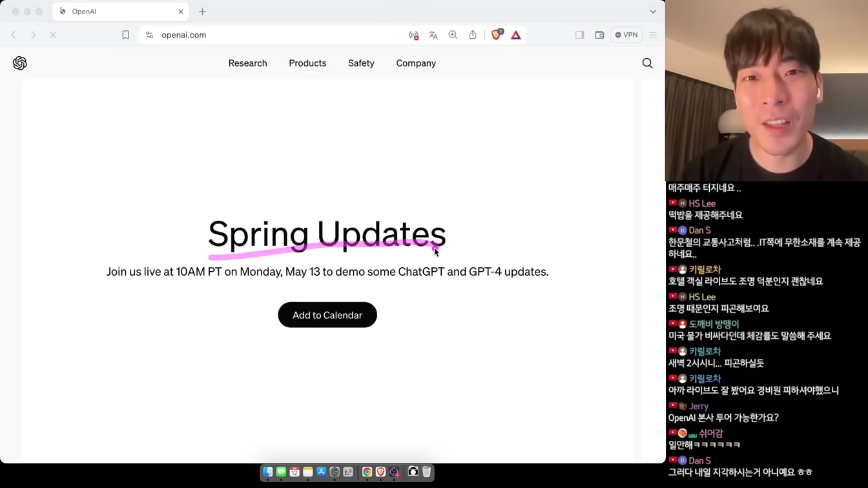Share this page via the share icon
868x488 pixels.
coord(473,35)
